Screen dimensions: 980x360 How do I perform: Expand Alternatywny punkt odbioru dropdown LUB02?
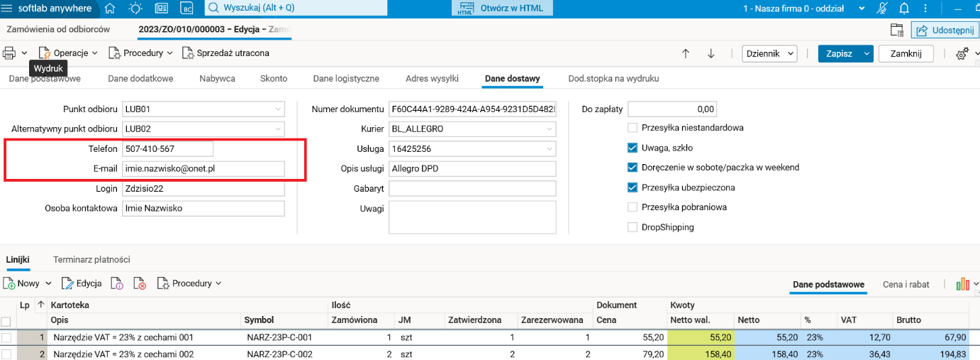coord(278,129)
